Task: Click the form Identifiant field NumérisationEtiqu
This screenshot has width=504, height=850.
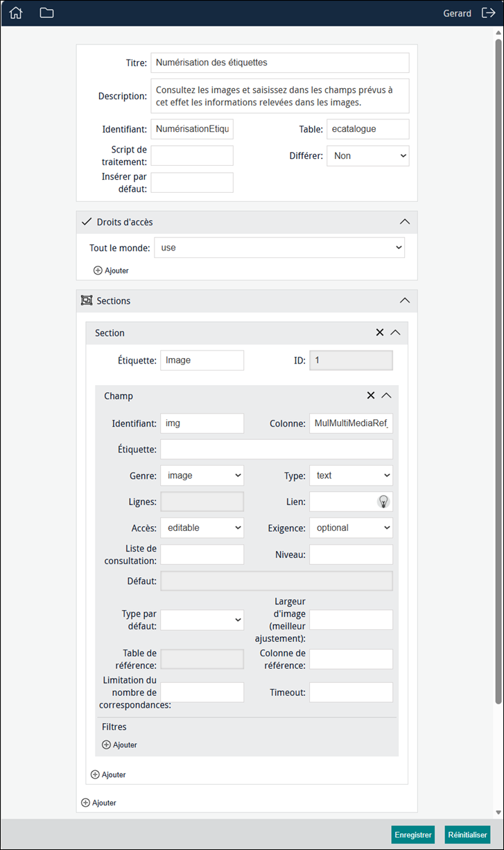Action: click(x=192, y=129)
